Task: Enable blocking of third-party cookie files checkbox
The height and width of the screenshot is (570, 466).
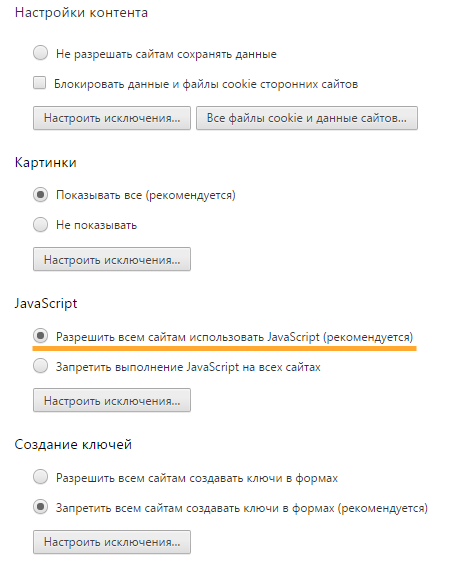Action: click(39, 83)
